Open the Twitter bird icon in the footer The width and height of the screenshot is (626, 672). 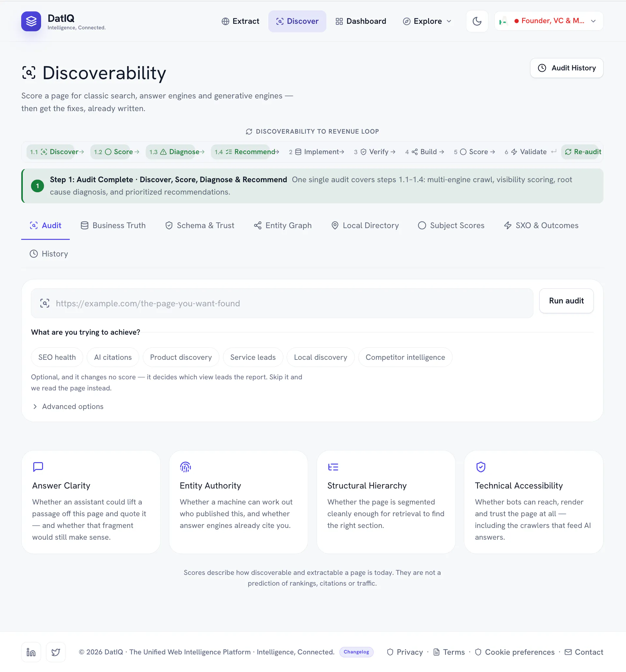tap(56, 652)
